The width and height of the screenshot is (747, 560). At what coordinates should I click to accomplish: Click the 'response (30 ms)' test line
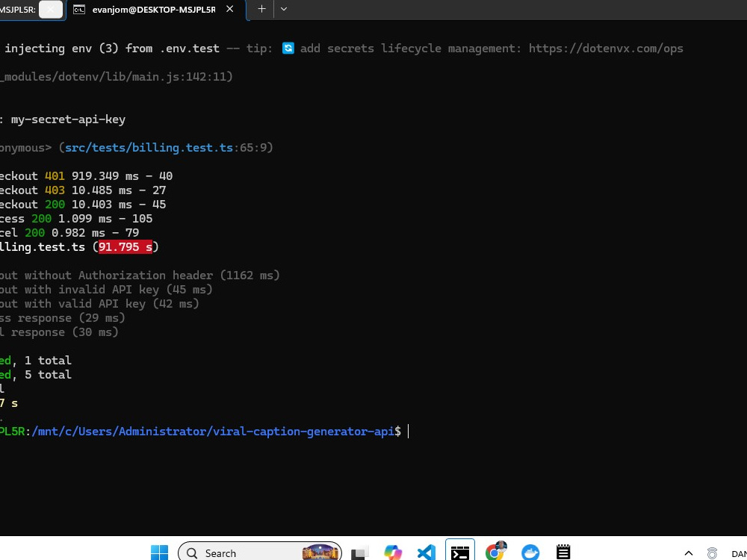pyautogui.click(x=65, y=332)
